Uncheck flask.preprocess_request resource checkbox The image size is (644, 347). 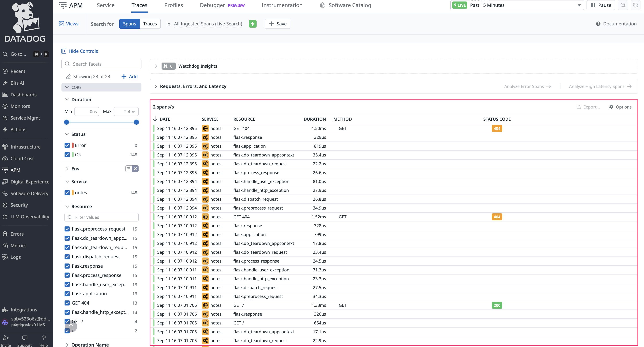click(x=67, y=229)
